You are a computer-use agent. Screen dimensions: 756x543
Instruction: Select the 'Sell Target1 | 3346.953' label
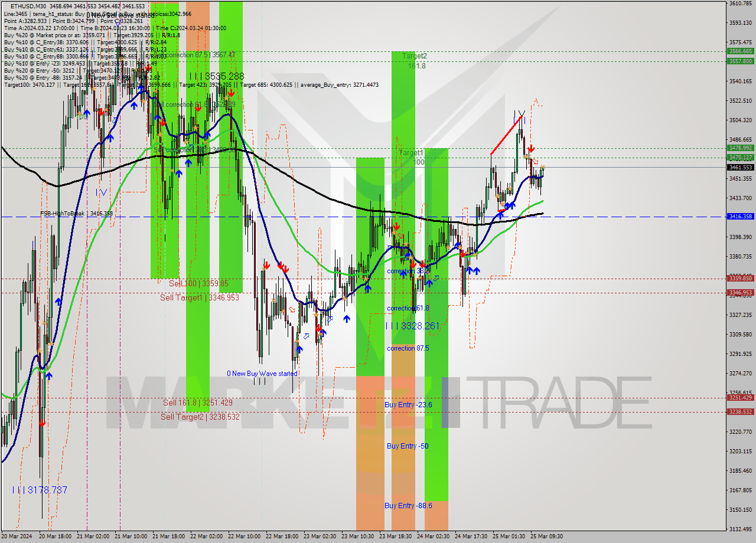[200, 297]
